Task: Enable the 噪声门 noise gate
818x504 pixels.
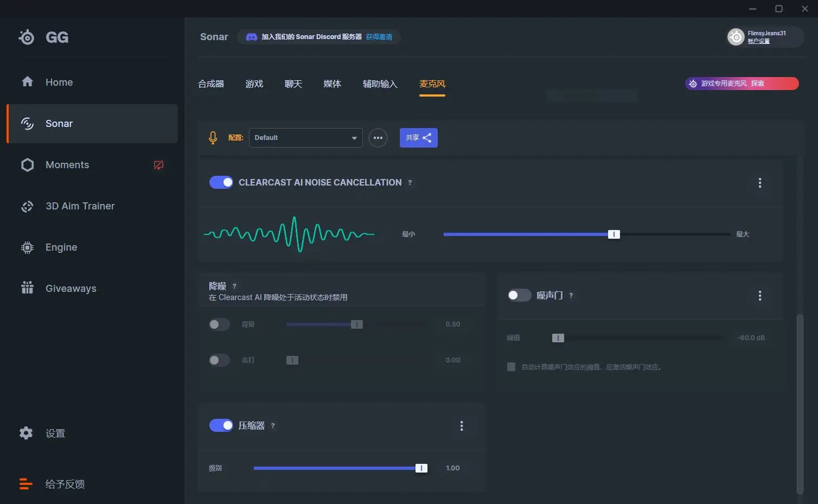Action: pos(519,295)
